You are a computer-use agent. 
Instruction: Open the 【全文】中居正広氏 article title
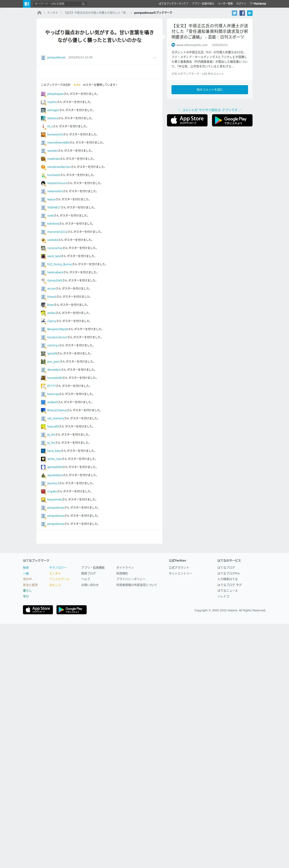point(210,31)
